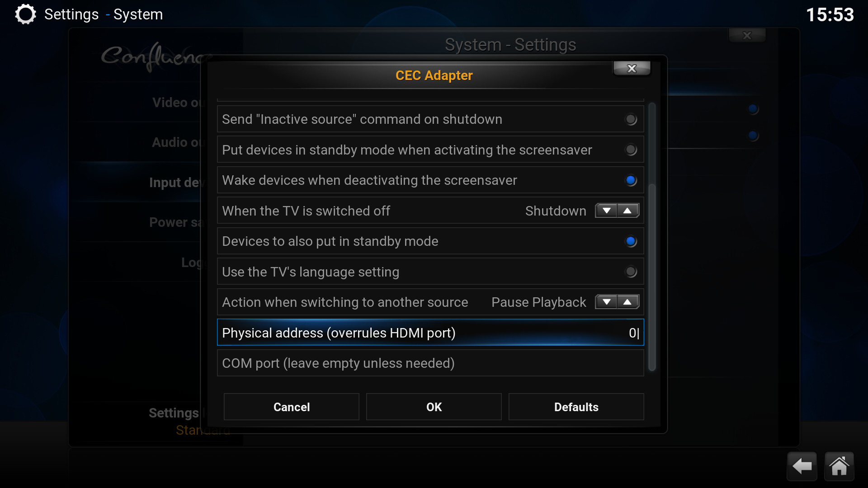Close the CEC Adapter dialog
Viewport: 868px width, 488px height.
click(x=632, y=69)
